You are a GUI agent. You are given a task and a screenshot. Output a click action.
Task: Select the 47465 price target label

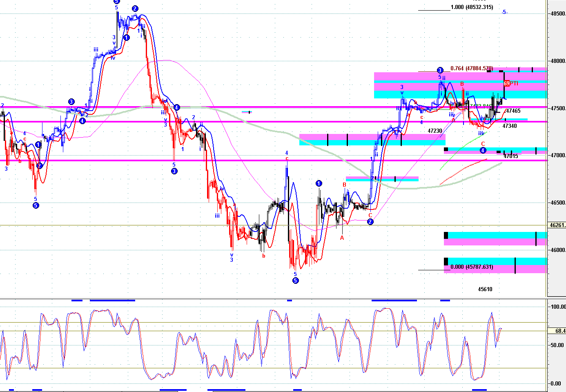click(513, 111)
